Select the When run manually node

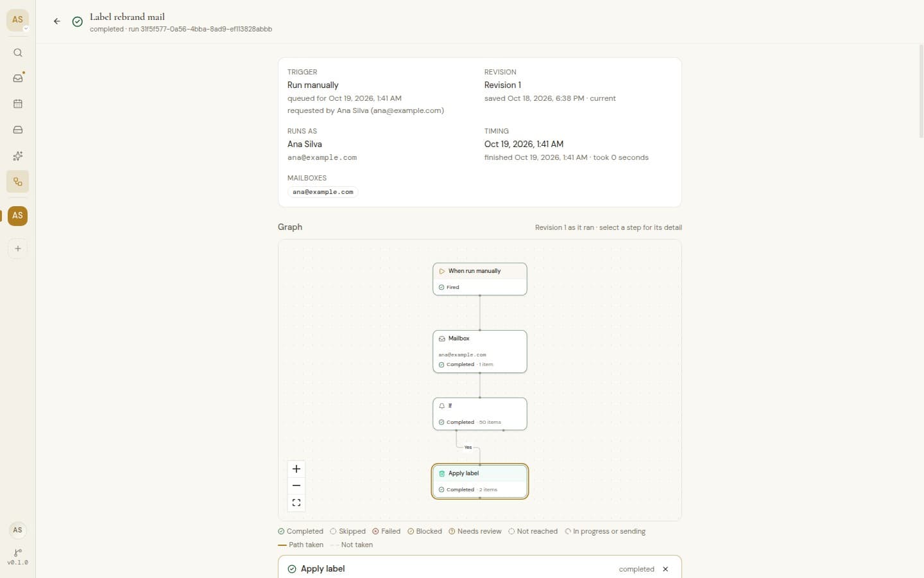tap(480, 279)
